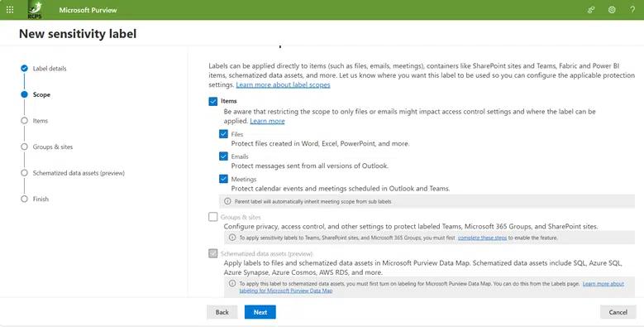Image resolution: width=644 pixels, height=327 pixels.
Task: Click the New sensitivity label heading
Action: coord(78,34)
